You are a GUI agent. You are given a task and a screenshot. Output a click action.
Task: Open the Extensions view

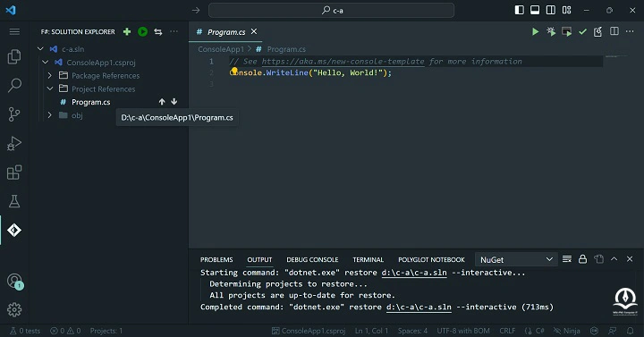click(x=14, y=173)
